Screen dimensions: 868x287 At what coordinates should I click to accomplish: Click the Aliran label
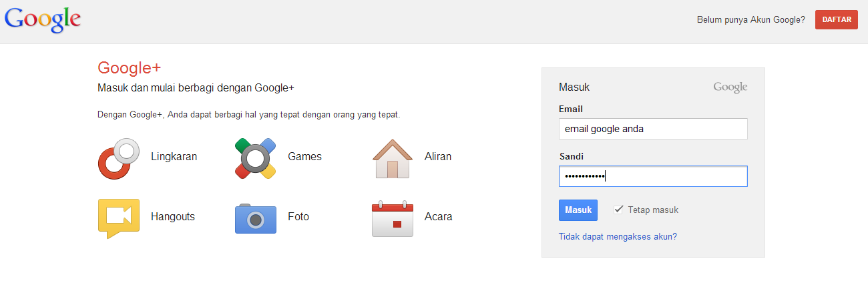[438, 157]
